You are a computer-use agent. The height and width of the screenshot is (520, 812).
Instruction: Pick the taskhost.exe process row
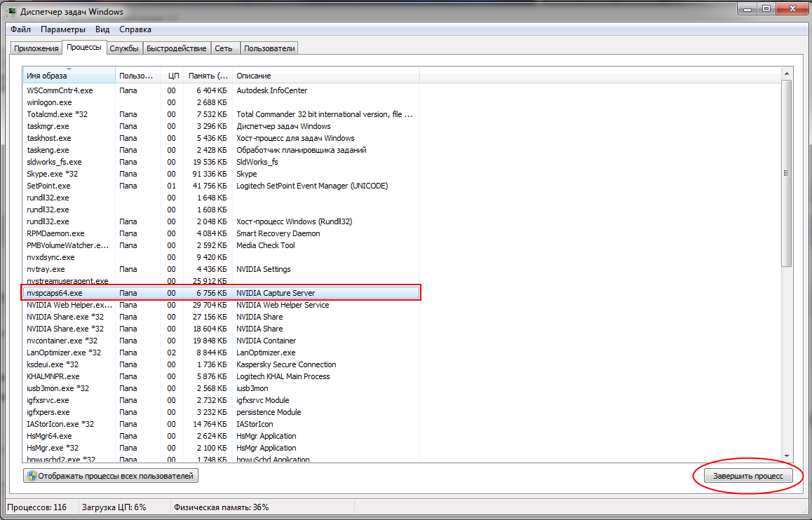tap(221, 138)
